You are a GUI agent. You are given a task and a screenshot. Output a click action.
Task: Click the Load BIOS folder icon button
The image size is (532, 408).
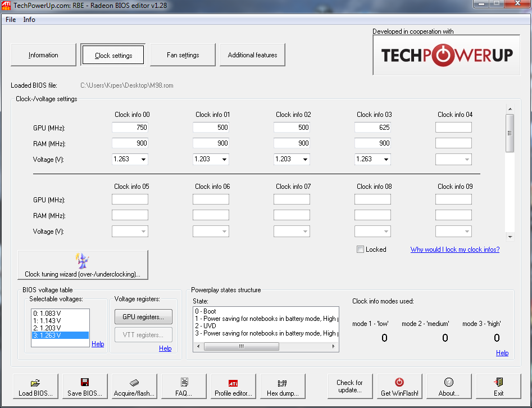pos(35,387)
